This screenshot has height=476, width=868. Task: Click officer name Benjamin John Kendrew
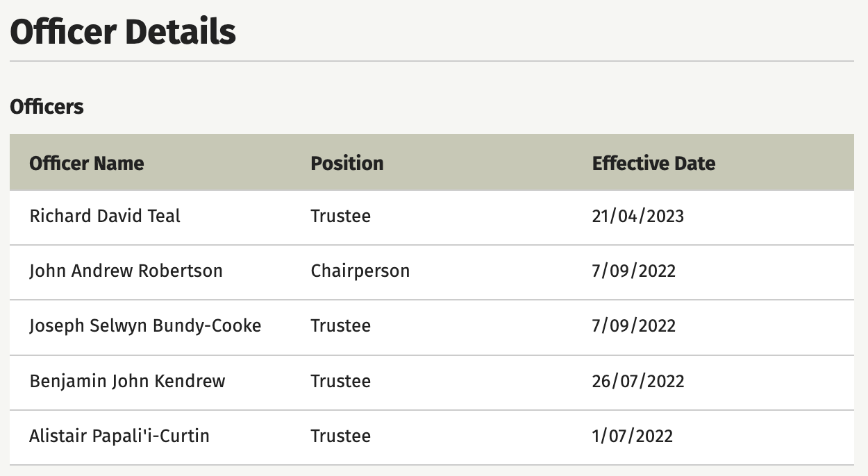pos(127,381)
